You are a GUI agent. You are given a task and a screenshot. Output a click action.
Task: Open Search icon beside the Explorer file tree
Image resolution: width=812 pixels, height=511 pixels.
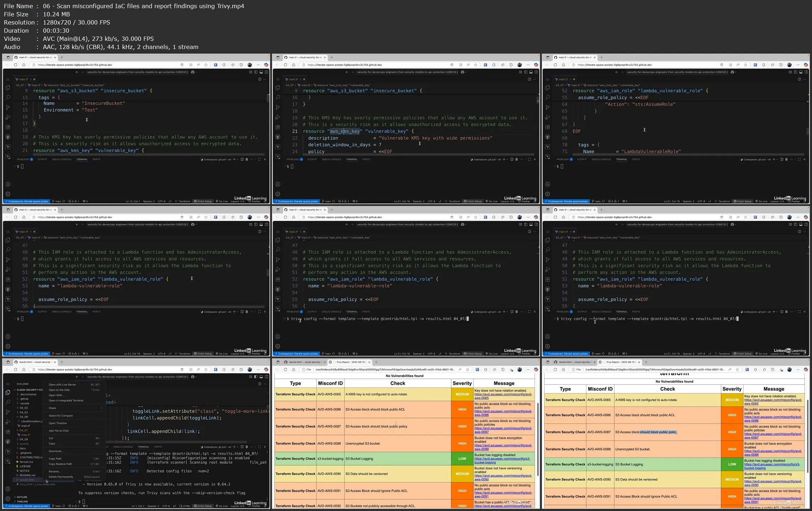(x=8, y=402)
